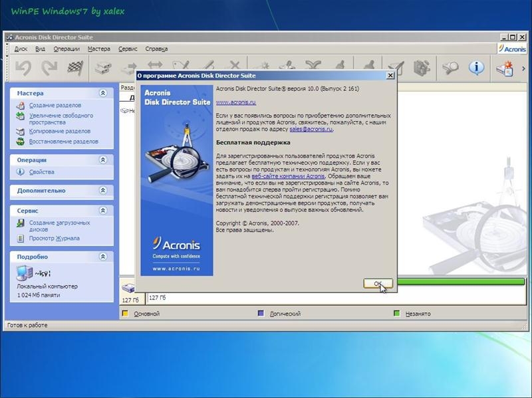Click the Готов к работе status text

(x=27, y=325)
